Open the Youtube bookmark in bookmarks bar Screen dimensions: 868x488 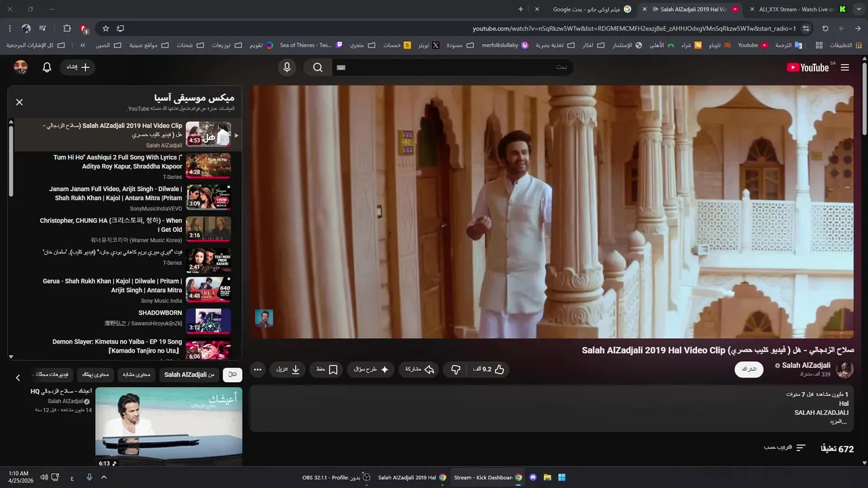click(x=753, y=45)
